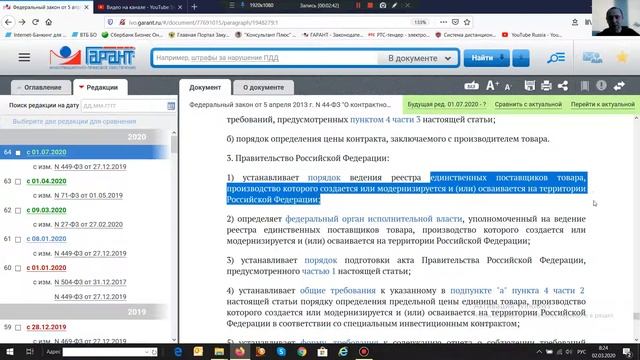This screenshot has height=360, width=640.
Task: Tick checkbox for edition 59 с 28.12.2019
Action: pos(18,327)
